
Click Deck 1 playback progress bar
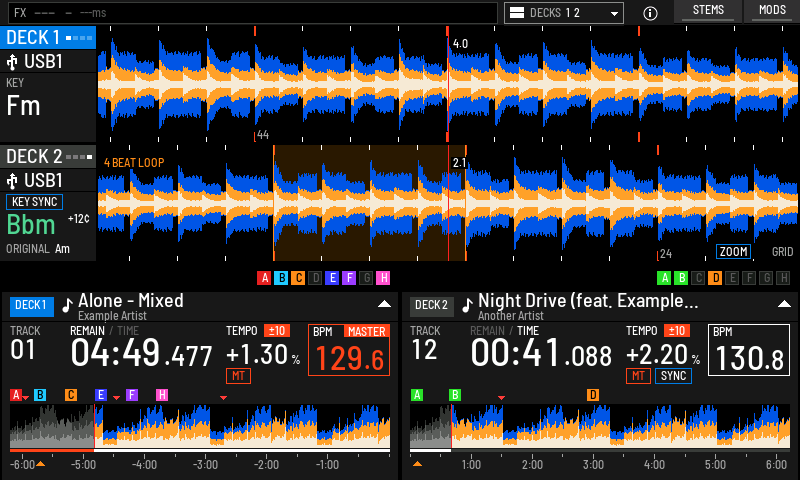200,450
